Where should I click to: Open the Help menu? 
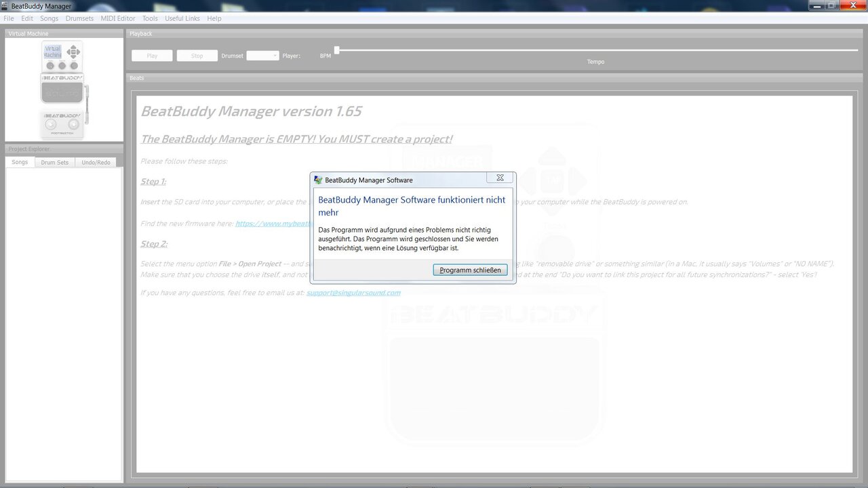click(214, 18)
